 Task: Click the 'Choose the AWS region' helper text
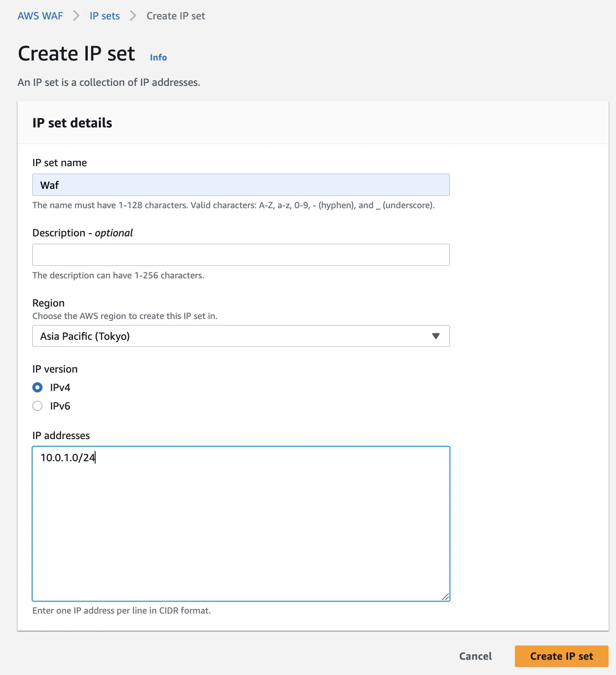coord(125,316)
